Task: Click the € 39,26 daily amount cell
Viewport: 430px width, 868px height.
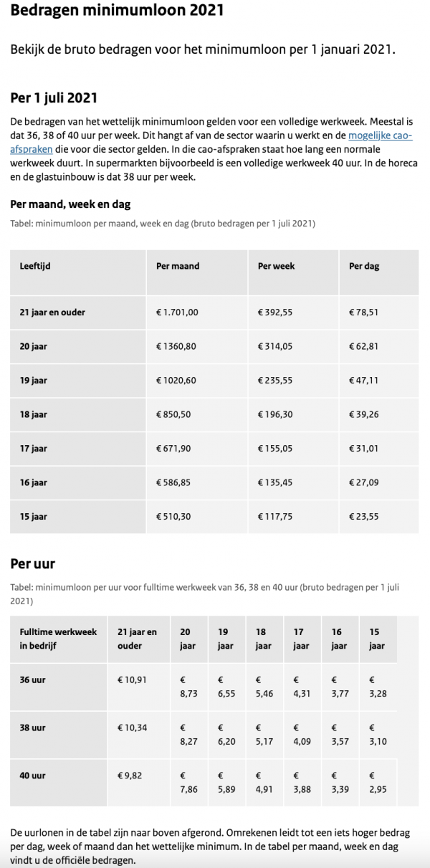Action: [x=363, y=414]
